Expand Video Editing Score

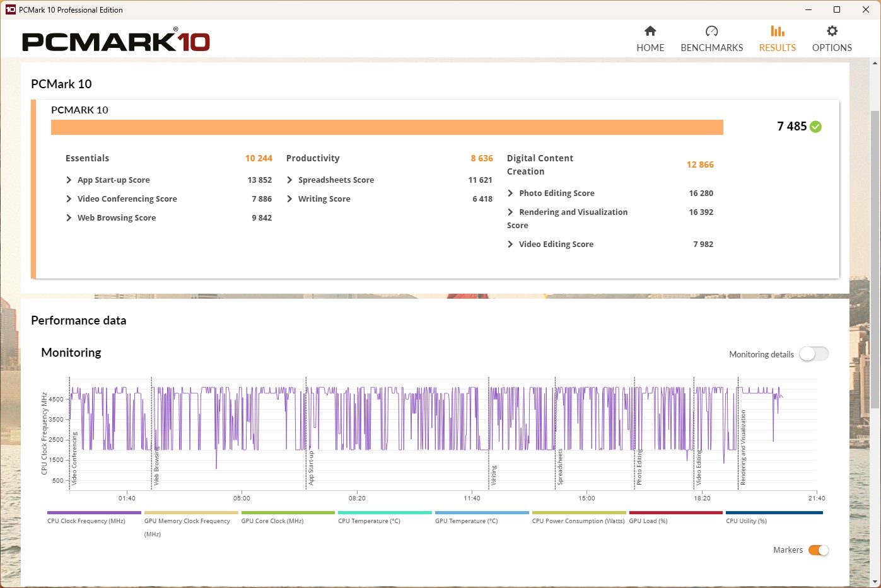point(510,245)
